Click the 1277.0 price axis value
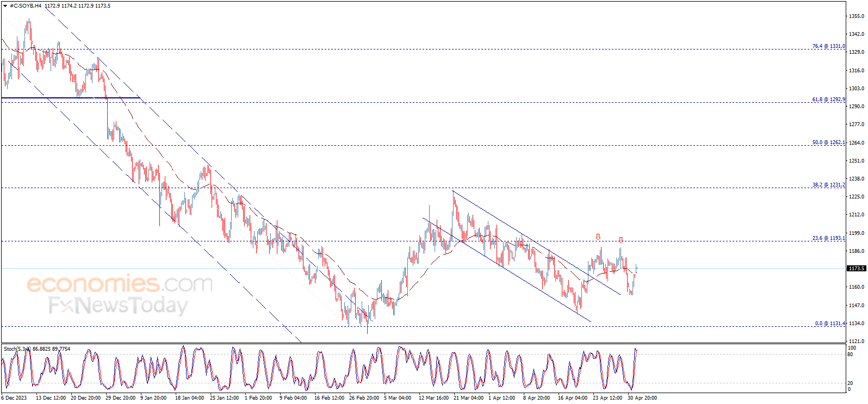Image resolution: width=868 pixels, height=404 pixels. (857, 125)
